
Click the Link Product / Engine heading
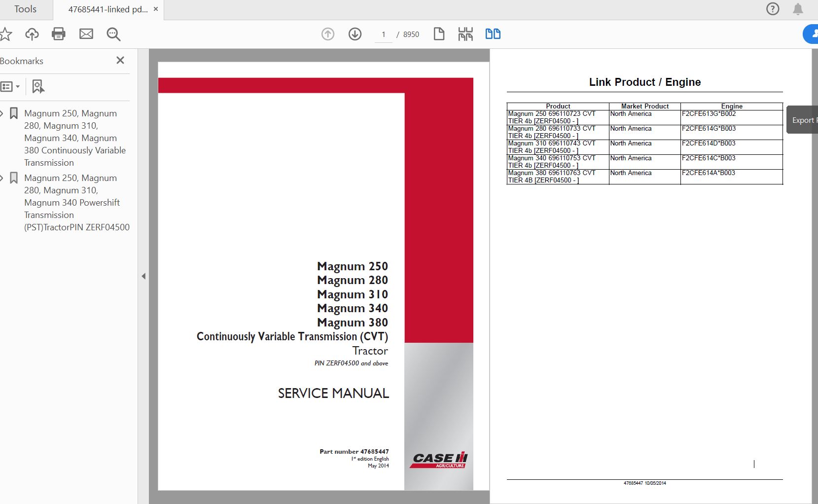coord(645,82)
